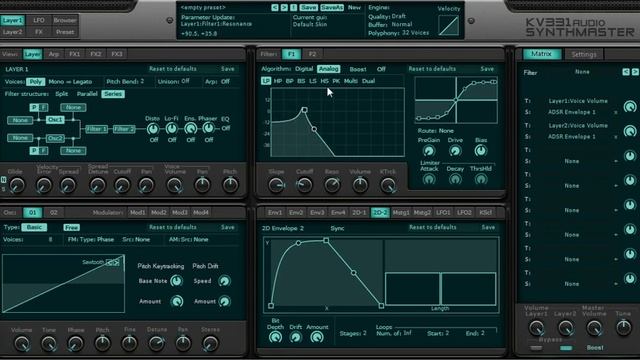Turn the Layer 1 Glide knob

[17, 185]
